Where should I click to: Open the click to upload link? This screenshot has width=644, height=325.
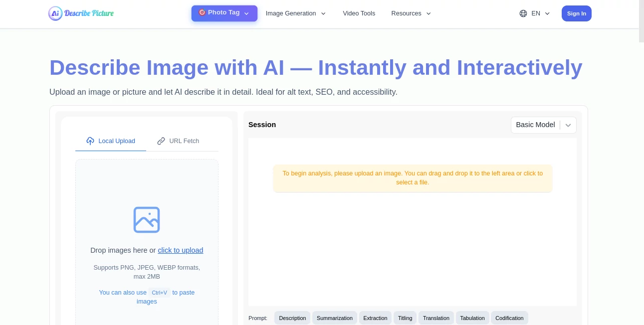click(180, 250)
